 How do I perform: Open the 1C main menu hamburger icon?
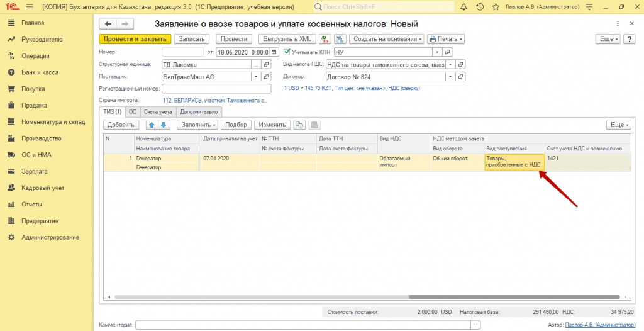tap(29, 7)
